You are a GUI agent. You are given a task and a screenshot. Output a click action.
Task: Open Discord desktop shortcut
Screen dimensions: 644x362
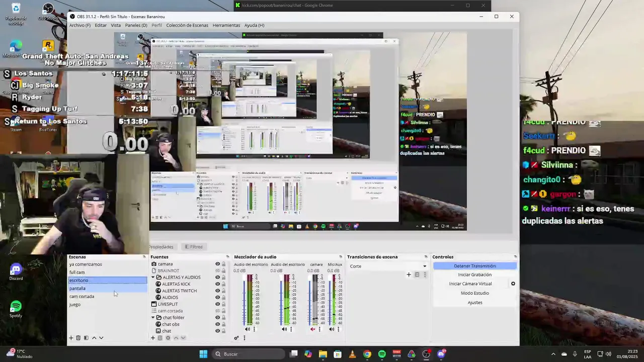pyautogui.click(x=16, y=272)
